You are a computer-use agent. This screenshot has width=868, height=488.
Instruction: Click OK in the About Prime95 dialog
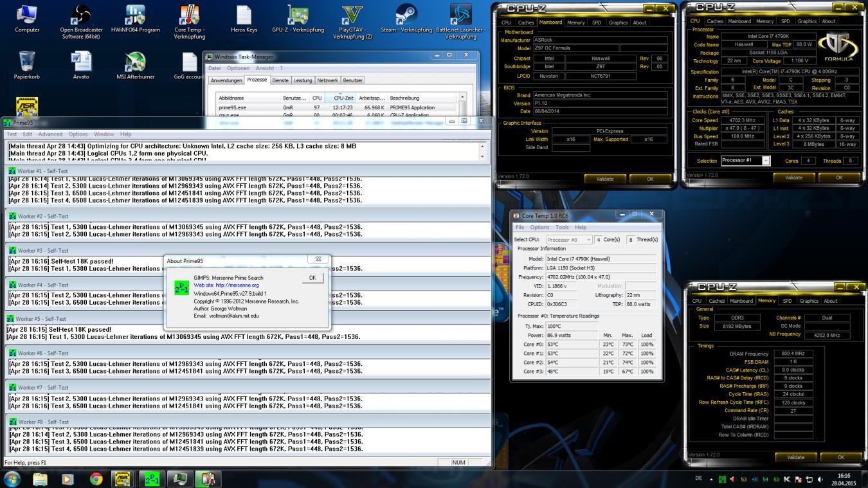point(312,278)
